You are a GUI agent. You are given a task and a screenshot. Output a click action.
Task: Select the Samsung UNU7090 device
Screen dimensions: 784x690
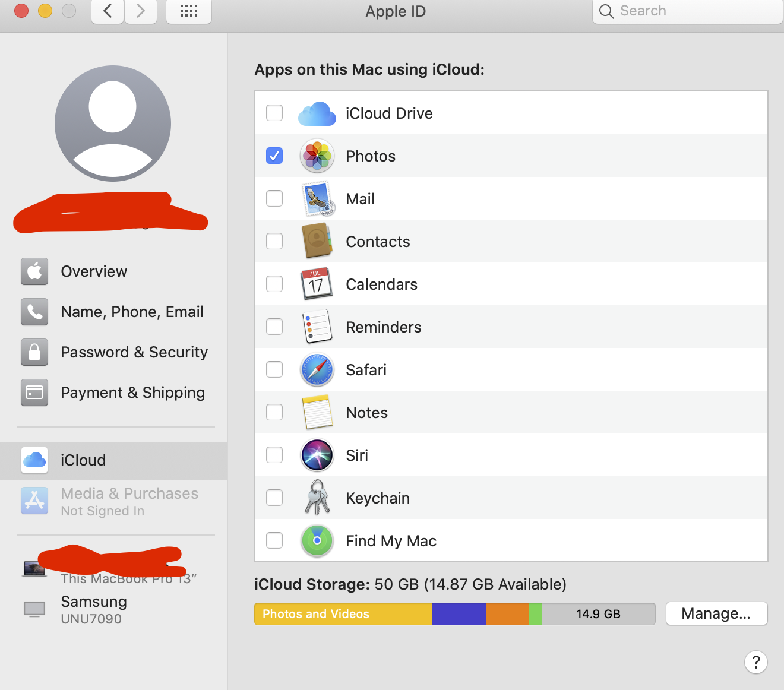pos(113,609)
